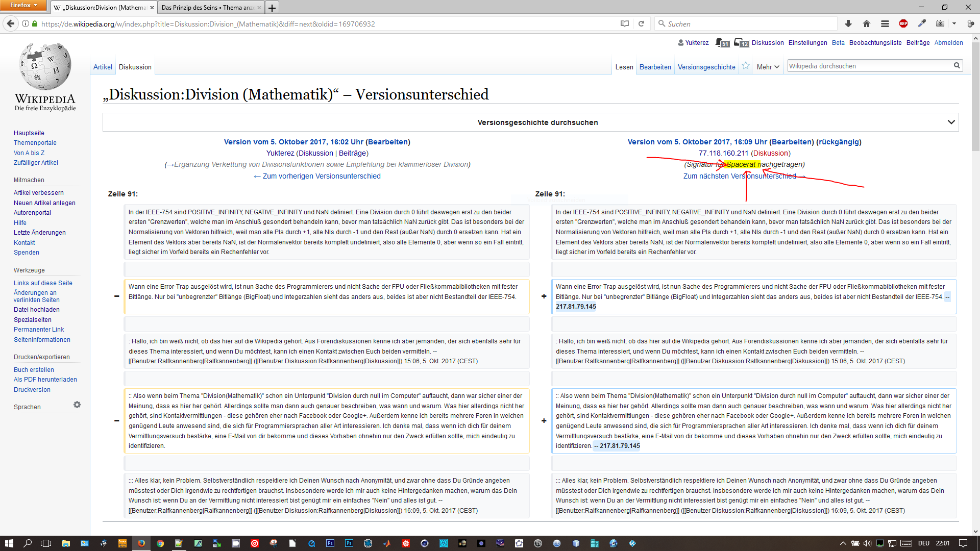Open the Windows Start menu

pos(9,543)
